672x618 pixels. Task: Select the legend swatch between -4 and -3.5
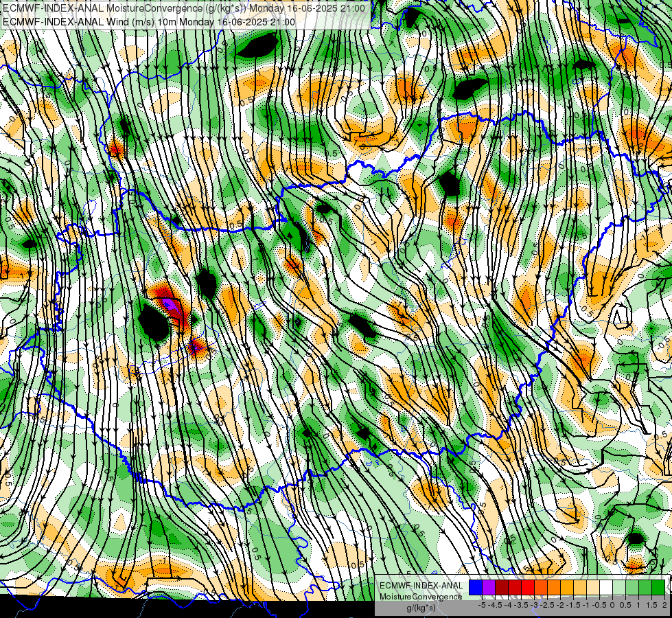coord(515,588)
